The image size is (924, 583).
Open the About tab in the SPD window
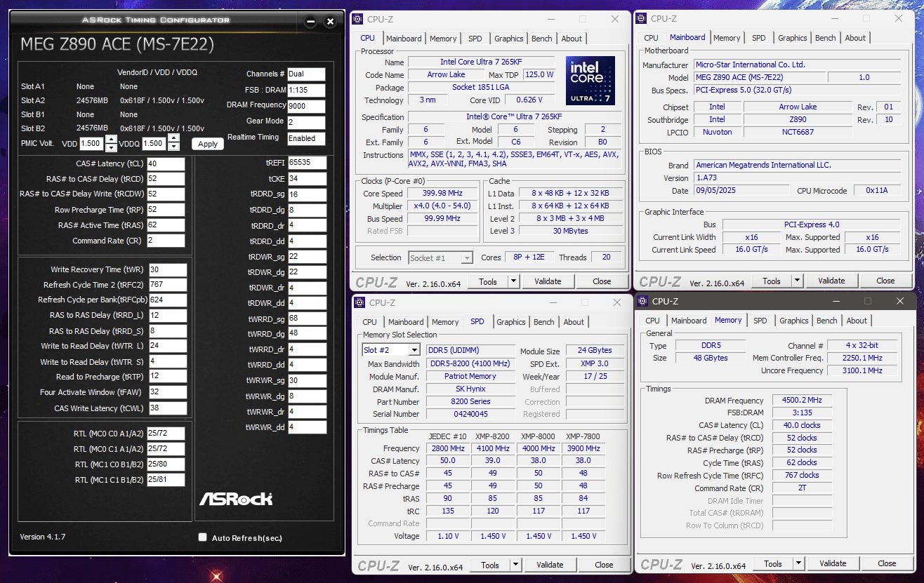(574, 322)
